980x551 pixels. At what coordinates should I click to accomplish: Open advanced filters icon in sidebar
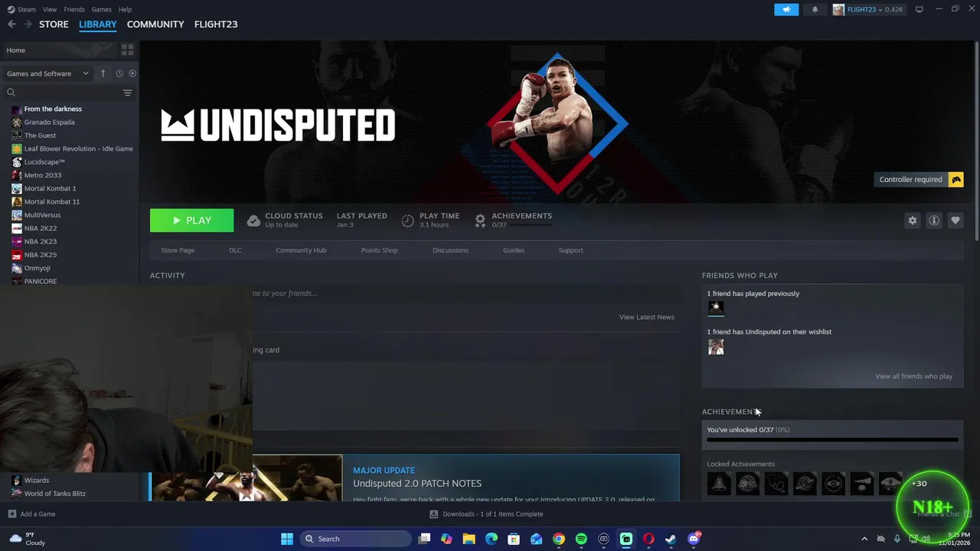point(127,93)
